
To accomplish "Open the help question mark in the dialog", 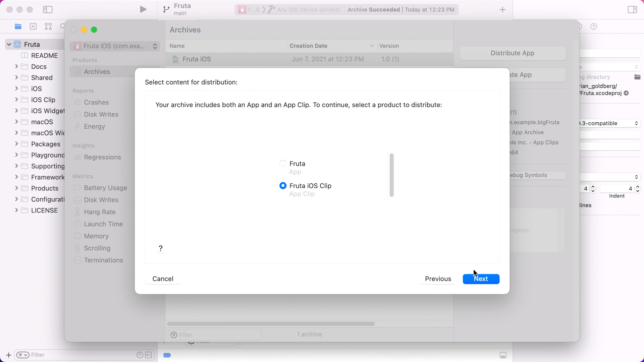I will click(x=161, y=248).
